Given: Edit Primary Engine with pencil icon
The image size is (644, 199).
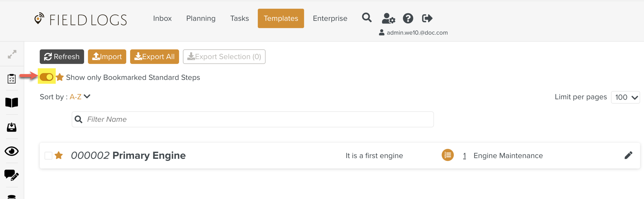Looking at the screenshot, I should pos(628,155).
